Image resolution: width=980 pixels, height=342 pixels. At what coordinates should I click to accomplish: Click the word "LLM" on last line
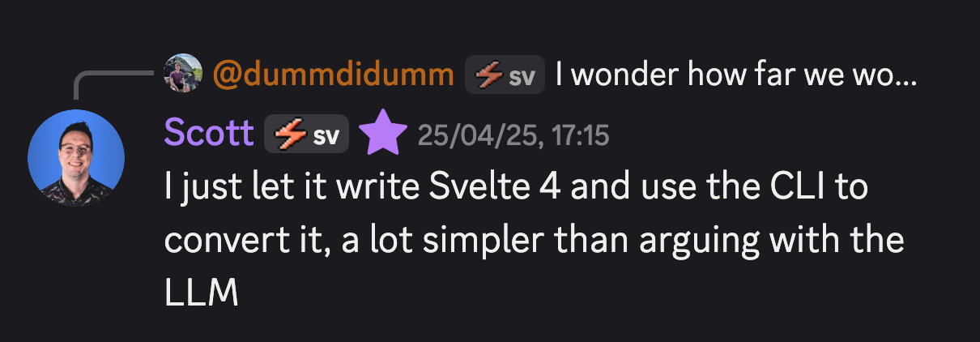pos(201,294)
